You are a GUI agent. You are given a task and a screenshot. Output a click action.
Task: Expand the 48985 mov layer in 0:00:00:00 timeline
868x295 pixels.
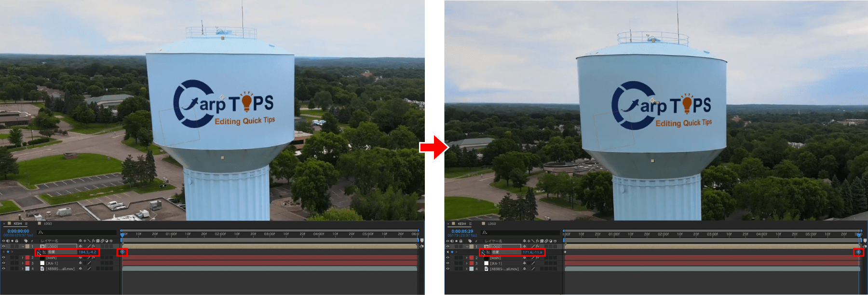tap(23, 269)
